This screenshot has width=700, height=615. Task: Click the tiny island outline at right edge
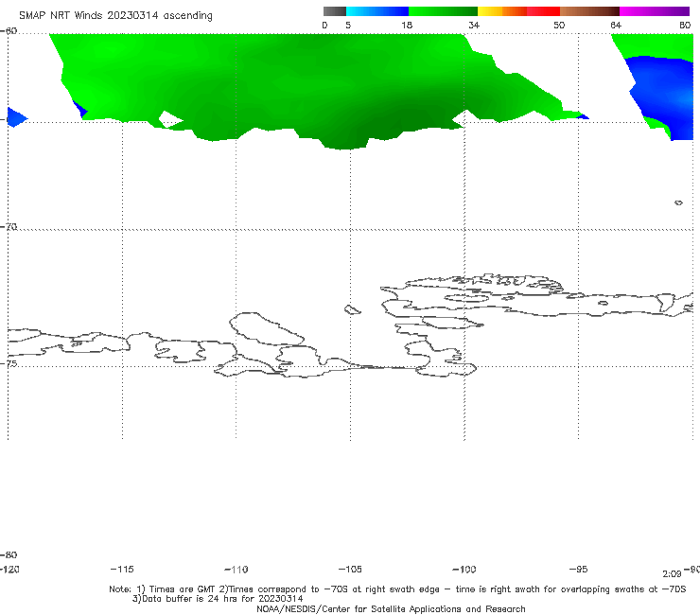[x=678, y=202]
